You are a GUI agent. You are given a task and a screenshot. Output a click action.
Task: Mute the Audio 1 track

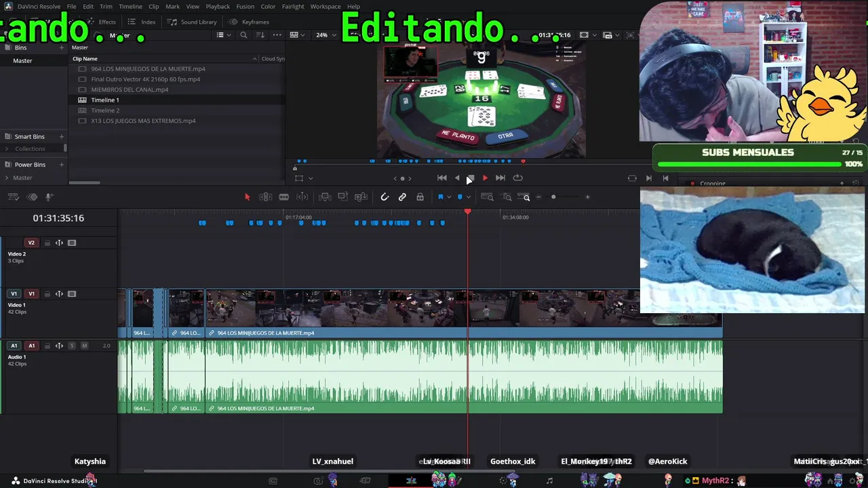[x=84, y=346]
